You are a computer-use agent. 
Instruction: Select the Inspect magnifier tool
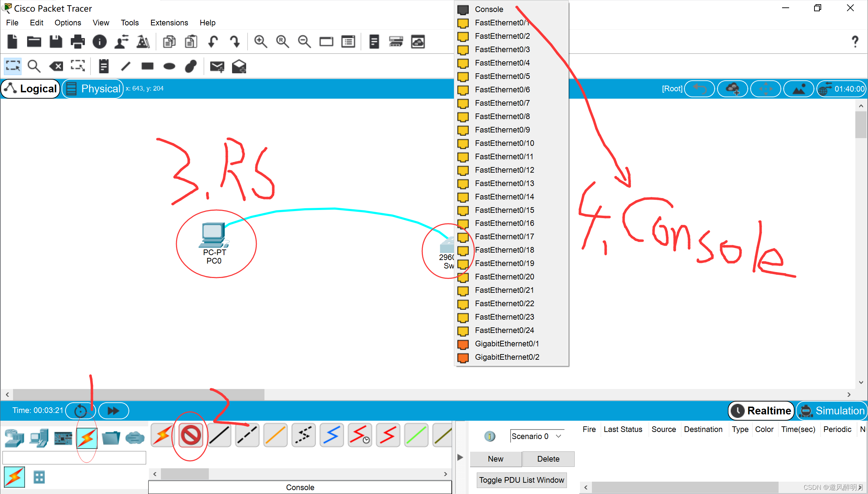pos(34,66)
